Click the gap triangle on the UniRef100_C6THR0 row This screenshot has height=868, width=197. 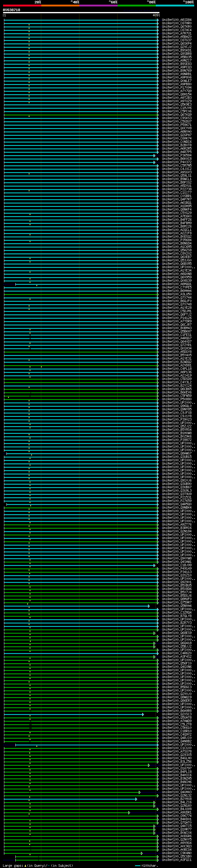click(29, 25)
